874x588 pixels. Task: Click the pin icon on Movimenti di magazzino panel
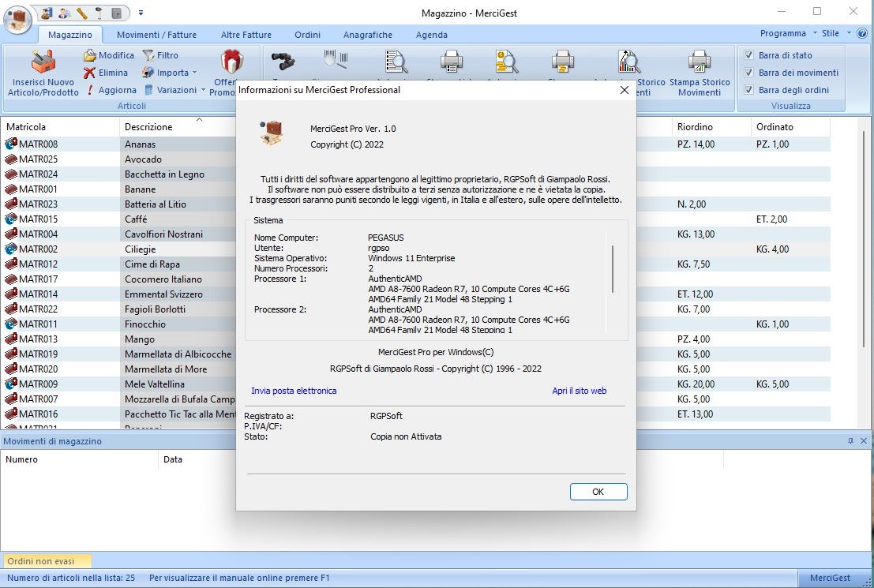tap(850, 441)
